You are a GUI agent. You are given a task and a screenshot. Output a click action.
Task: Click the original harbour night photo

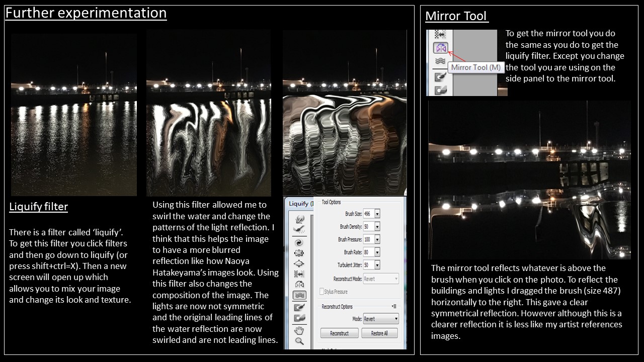[x=74, y=115]
